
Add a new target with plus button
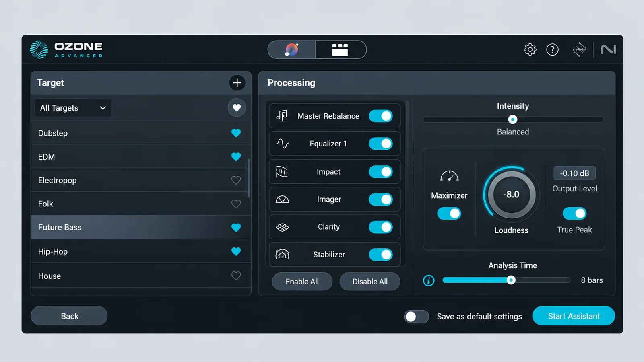click(x=237, y=83)
